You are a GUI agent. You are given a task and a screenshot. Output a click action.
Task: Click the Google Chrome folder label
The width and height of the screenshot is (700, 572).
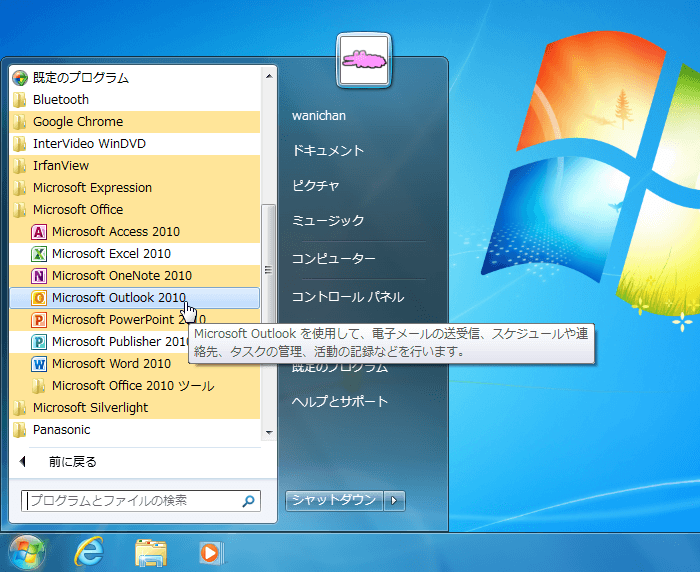(78, 122)
